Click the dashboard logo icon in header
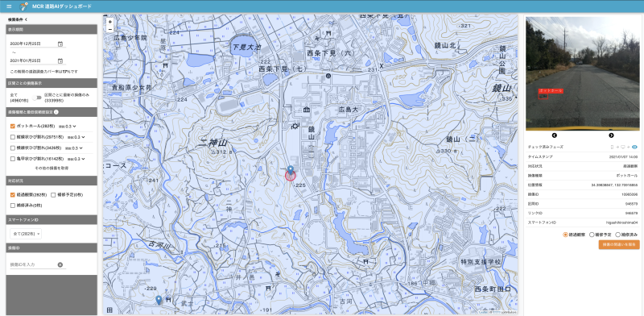Screen dimensions: 644x316 point(24,6)
